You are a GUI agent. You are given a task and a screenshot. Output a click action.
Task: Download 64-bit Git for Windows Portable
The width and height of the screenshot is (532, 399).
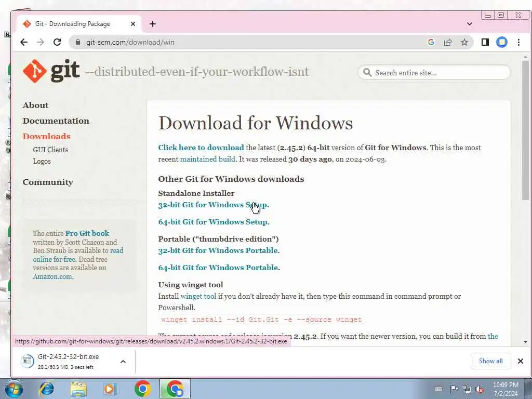click(219, 268)
